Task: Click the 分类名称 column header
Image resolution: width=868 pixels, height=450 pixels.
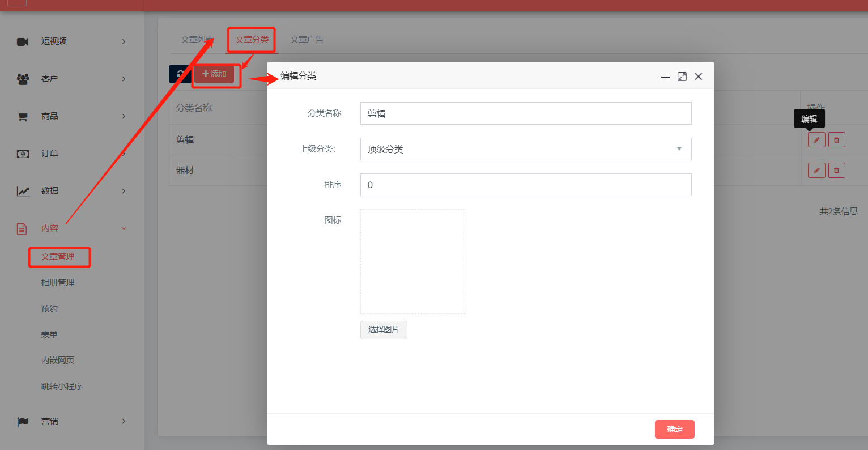Action: [x=194, y=108]
